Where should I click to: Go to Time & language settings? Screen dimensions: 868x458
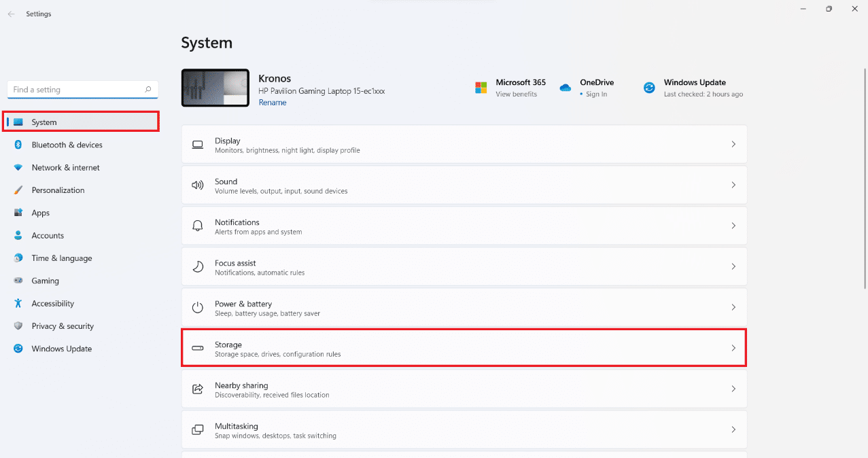click(61, 258)
